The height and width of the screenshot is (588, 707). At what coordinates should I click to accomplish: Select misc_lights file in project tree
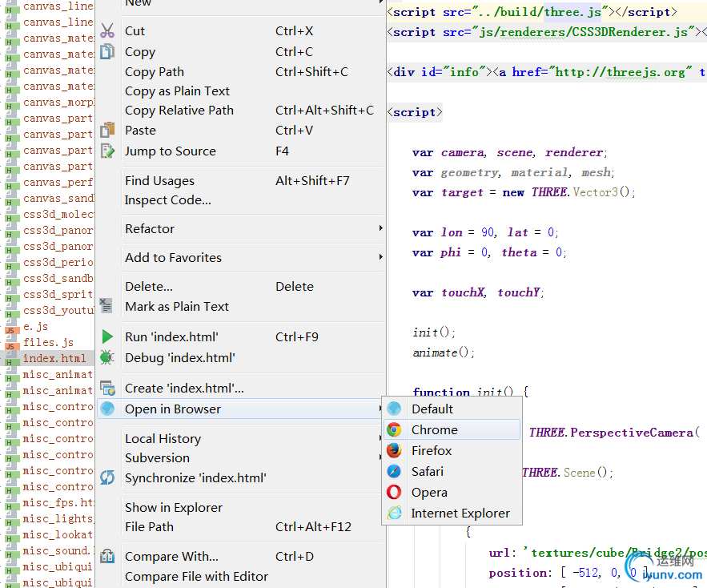58,518
